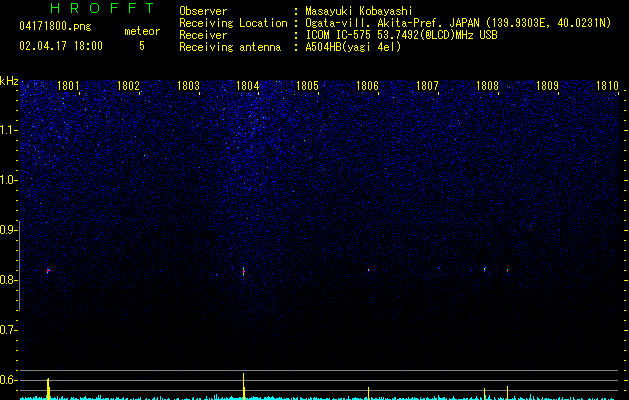Click the yellow signal spike at 1806
Viewport: 629px width, 400px height.
368,393
